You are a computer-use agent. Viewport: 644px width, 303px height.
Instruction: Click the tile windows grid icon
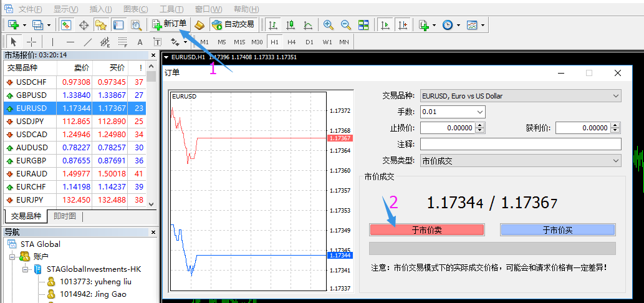tap(363, 25)
